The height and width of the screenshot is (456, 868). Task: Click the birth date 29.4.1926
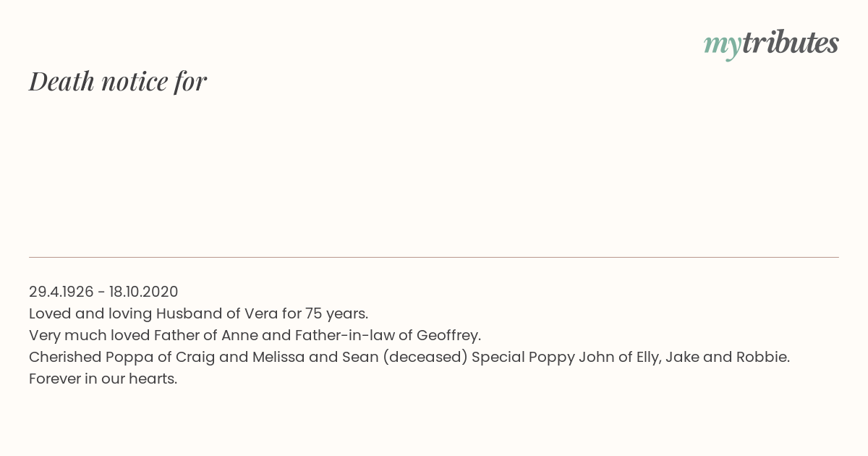61,292
